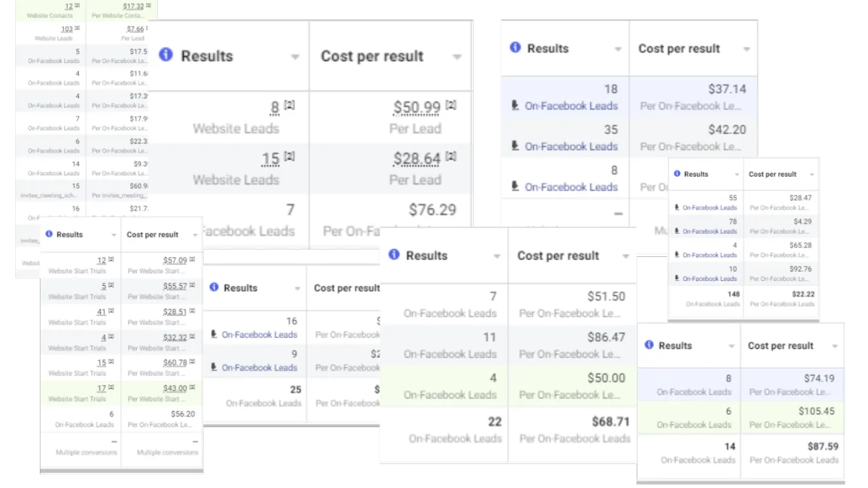The image size is (868, 488).
Task: Click On-Facebook Leads link under 55 results
Action: [710, 208]
